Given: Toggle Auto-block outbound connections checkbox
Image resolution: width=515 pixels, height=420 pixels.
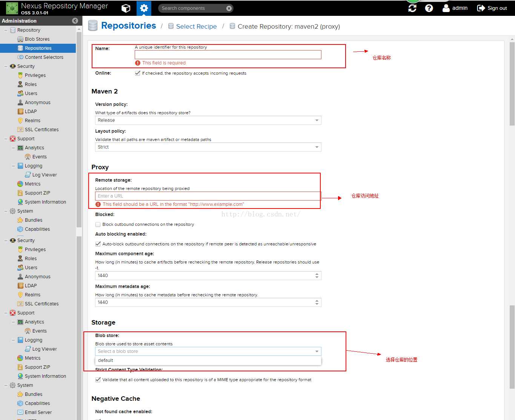Looking at the screenshot, I should 98,244.
